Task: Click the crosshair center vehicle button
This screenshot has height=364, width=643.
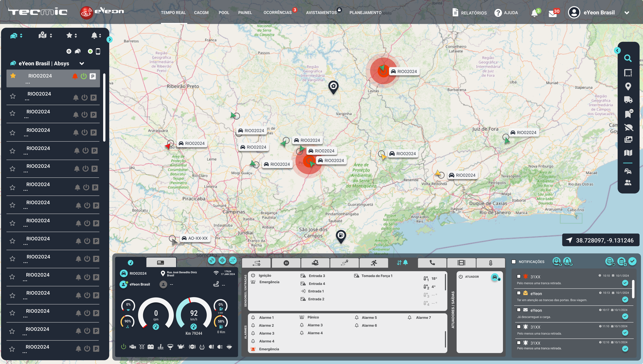Action: [x=222, y=260]
